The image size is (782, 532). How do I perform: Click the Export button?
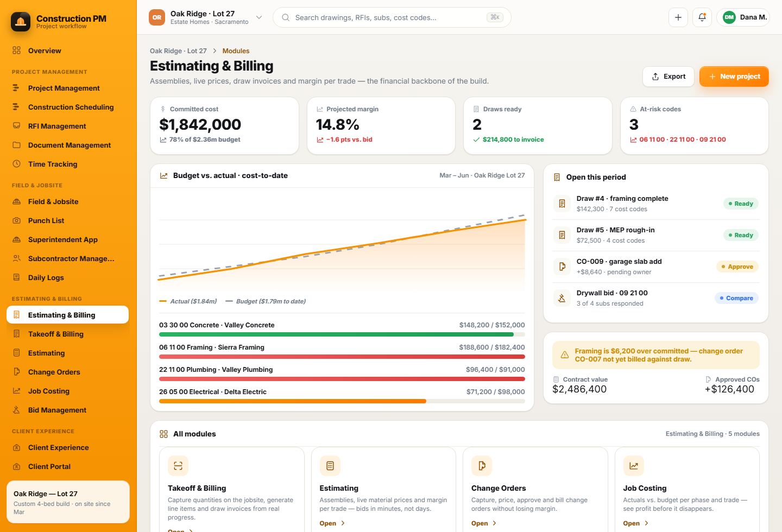[669, 77]
